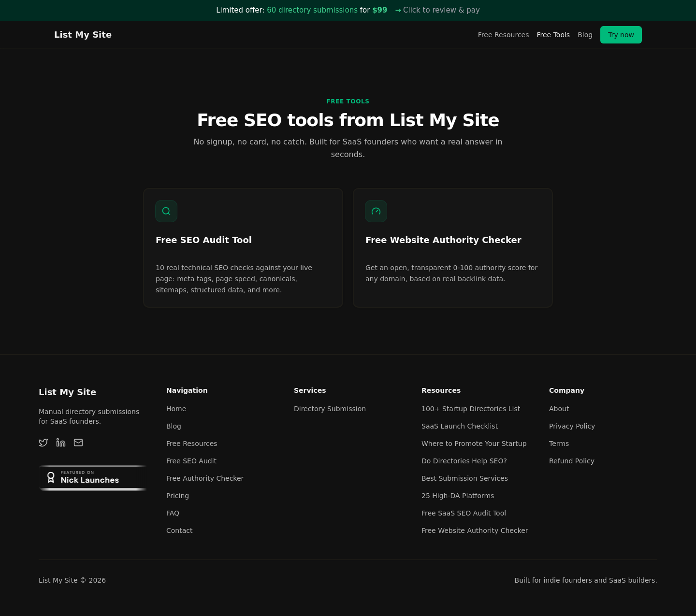Click Terms in Company column
Image resolution: width=696 pixels, height=616 pixels.
click(x=559, y=444)
